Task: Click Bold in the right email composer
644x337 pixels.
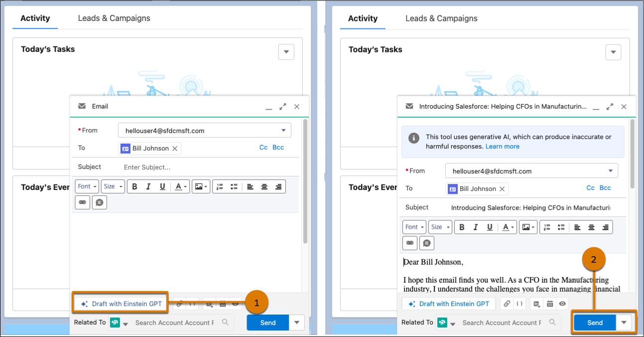Action: 462,227
